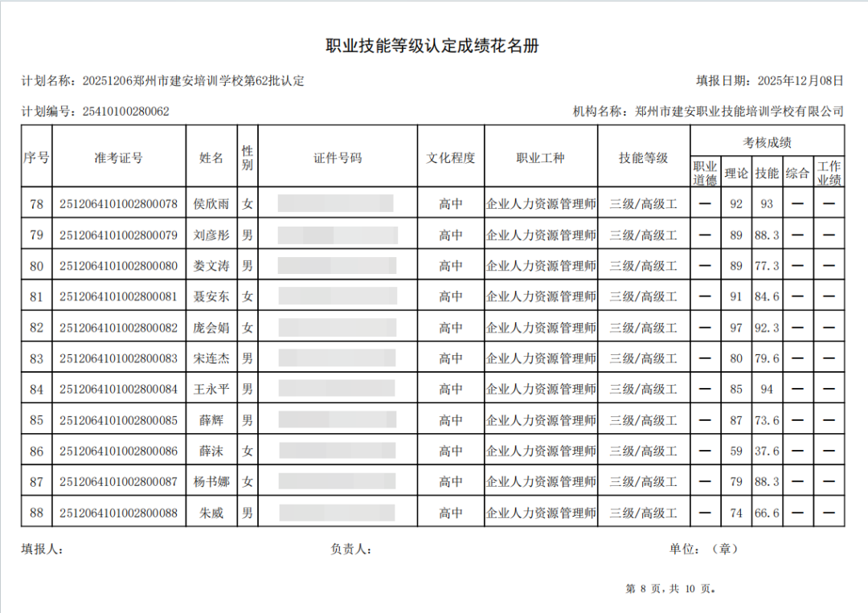Select the name 聂安东
The image size is (868, 613).
pos(211,296)
